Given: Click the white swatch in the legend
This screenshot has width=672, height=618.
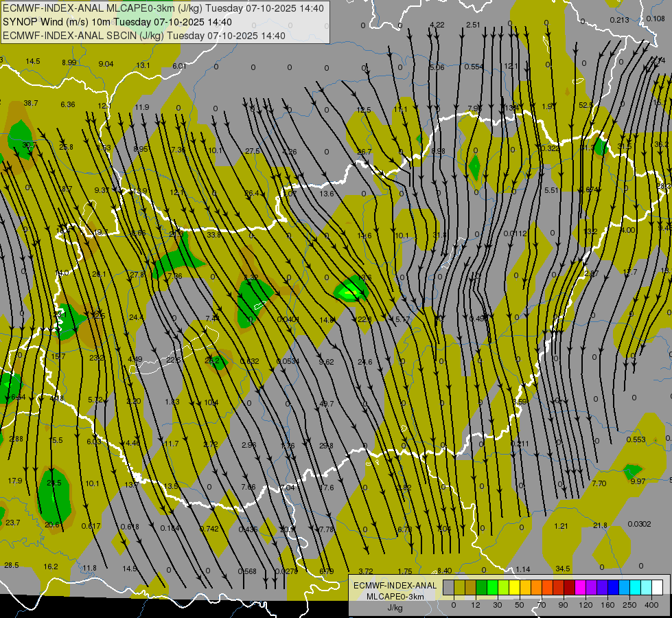Looking at the screenshot, I should pos(657,587).
